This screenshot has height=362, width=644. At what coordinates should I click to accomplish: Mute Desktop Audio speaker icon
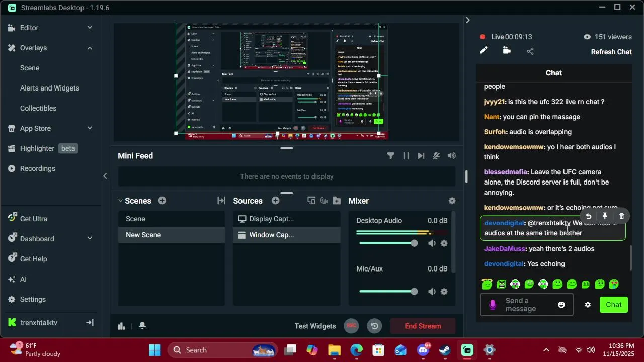pyautogui.click(x=432, y=243)
